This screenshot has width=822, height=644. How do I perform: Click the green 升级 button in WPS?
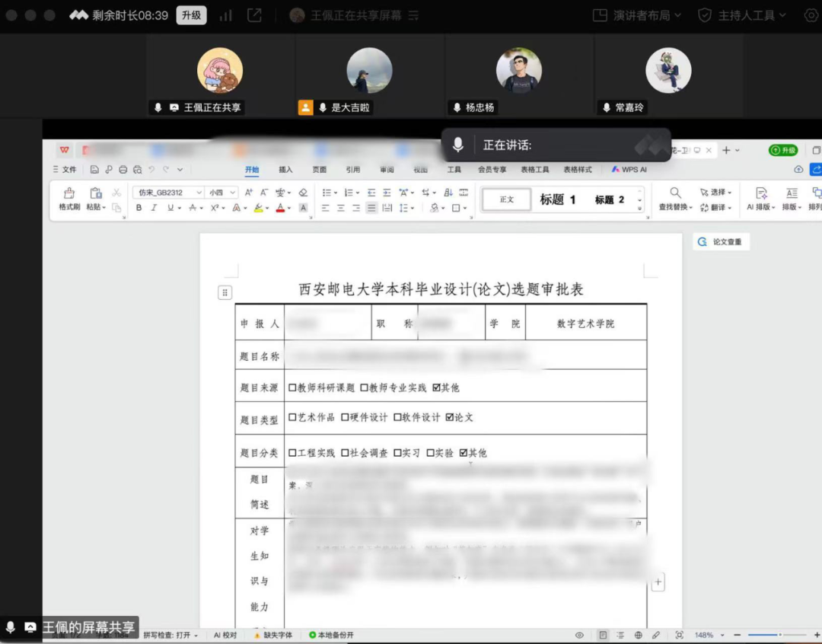coord(782,150)
